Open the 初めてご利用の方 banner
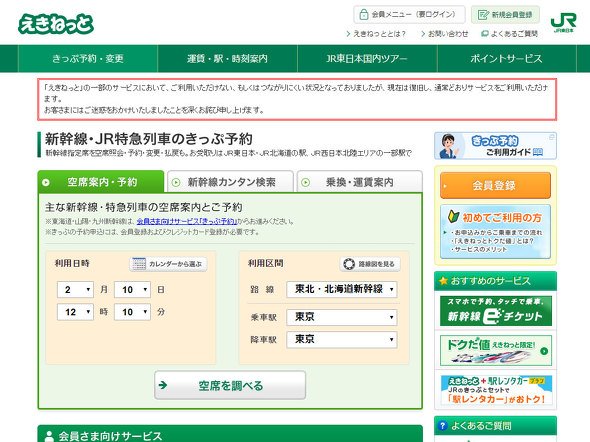The height and width of the screenshot is (442, 590). pyautogui.click(x=495, y=232)
